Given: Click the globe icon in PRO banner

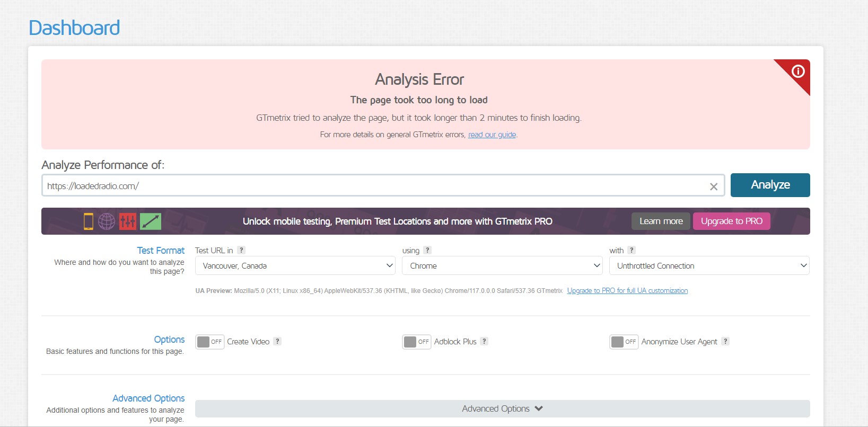Looking at the screenshot, I should tap(107, 221).
